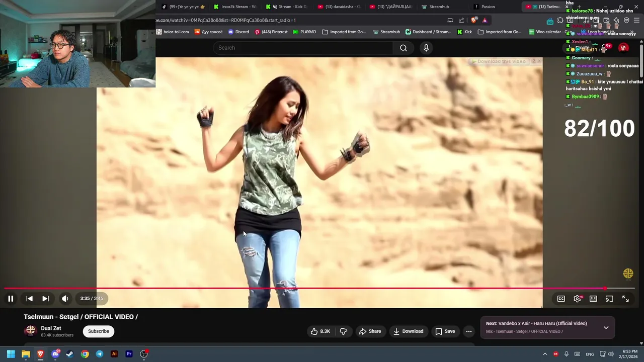
Task: Open the Dual Zet channel avatar
Action: coord(31,331)
